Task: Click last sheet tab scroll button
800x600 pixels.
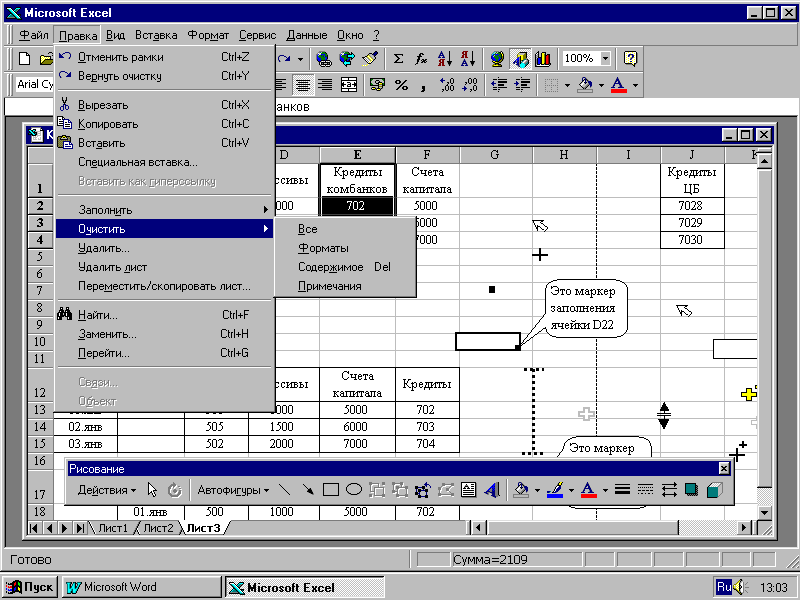Action: point(80,528)
